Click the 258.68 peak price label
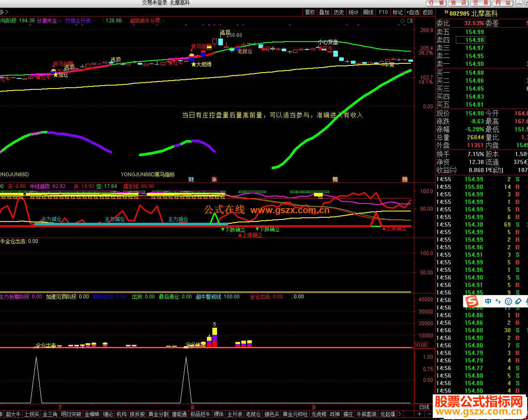This screenshot has width=528, height=420. coord(234,35)
